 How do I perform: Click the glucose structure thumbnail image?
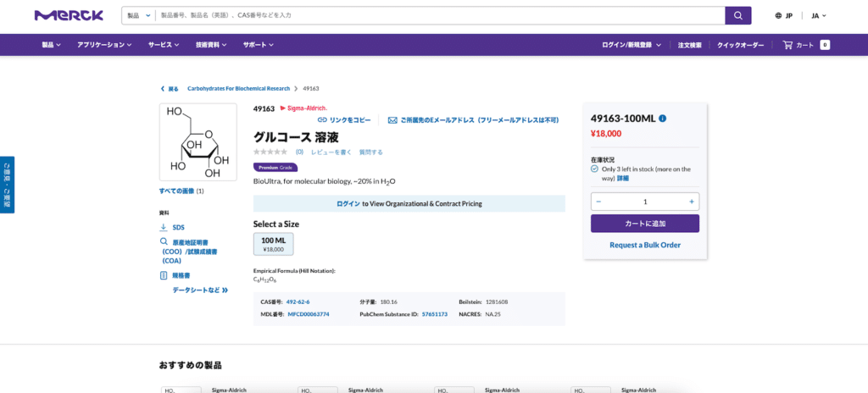click(198, 142)
